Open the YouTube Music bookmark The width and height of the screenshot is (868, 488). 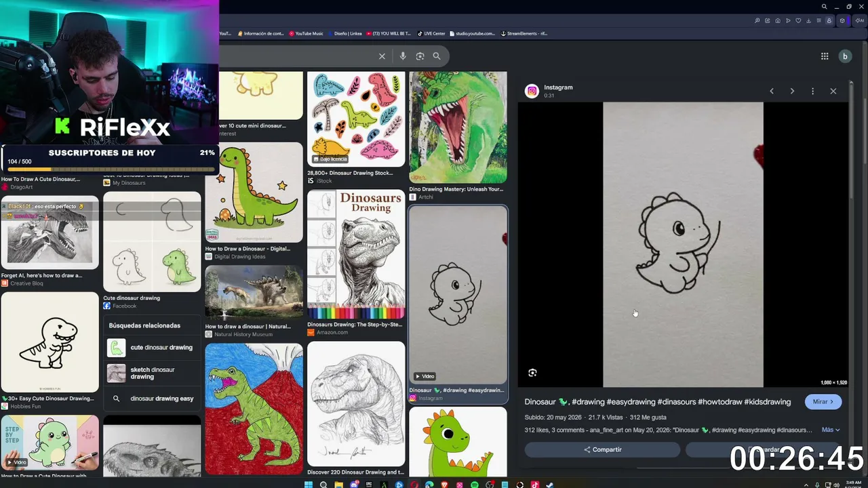(x=306, y=33)
